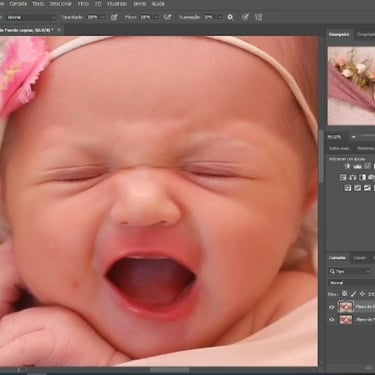
Task: Lock transparent pixels of layer
Action: point(345,294)
